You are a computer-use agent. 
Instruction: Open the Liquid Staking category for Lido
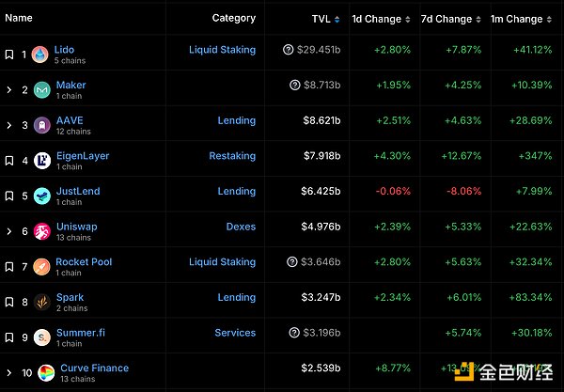[222, 50]
